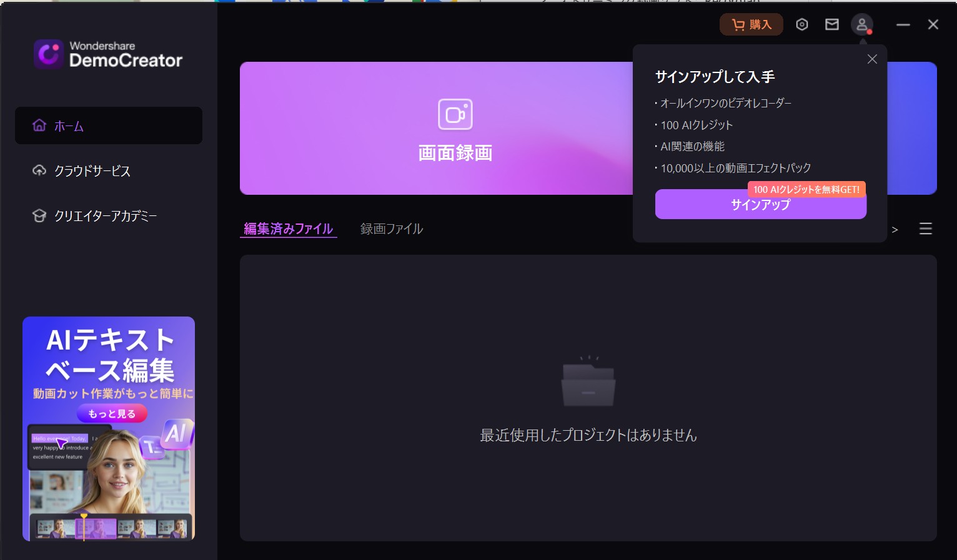Minimize the DemoCreator window
Image resolution: width=957 pixels, height=560 pixels.
point(903,24)
